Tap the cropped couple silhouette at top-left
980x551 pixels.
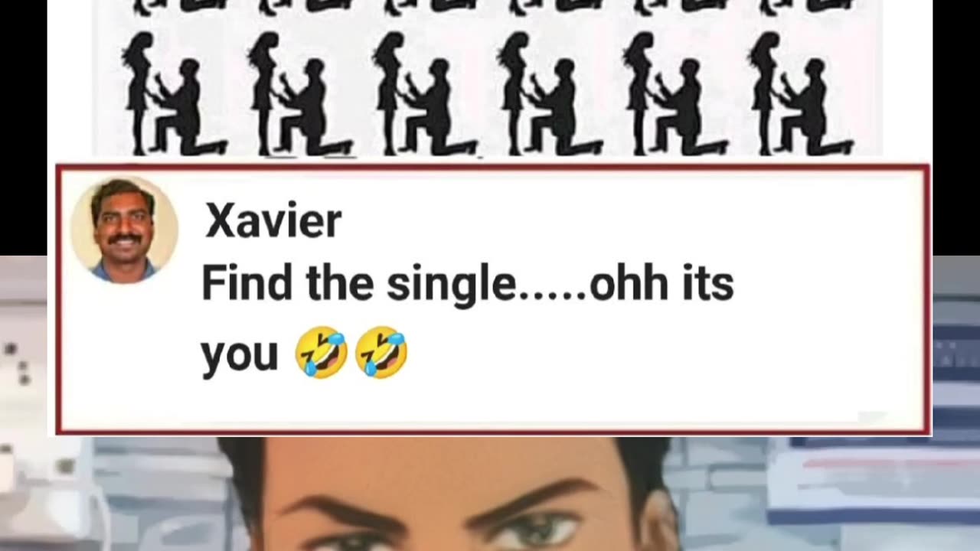(180, 8)
